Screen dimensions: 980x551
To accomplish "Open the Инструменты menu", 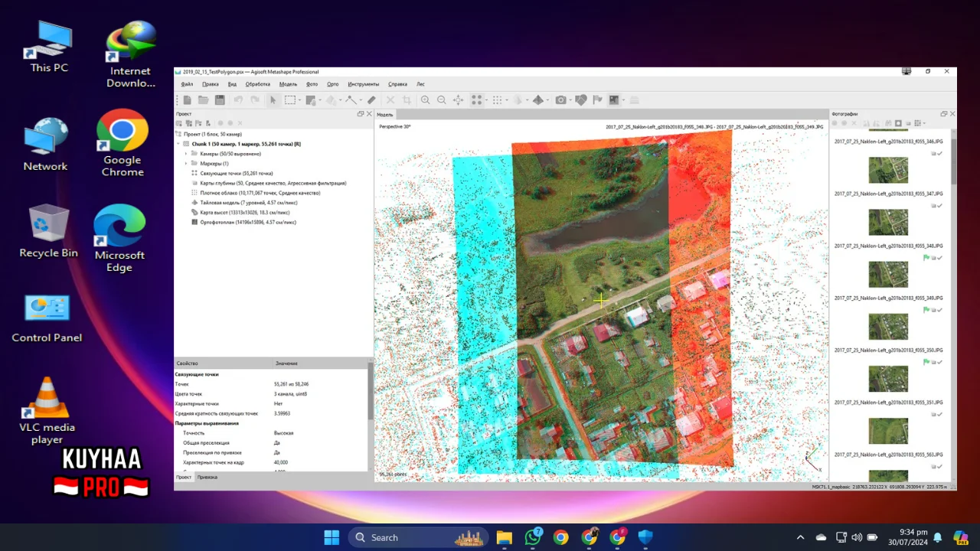I will click(x=363, y=84).
